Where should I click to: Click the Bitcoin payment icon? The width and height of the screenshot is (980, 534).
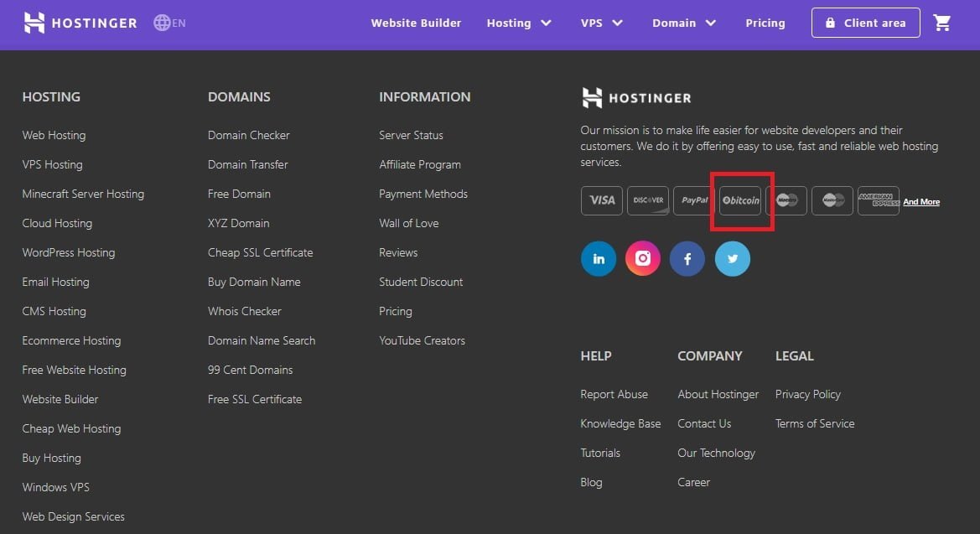coord(740,200)
